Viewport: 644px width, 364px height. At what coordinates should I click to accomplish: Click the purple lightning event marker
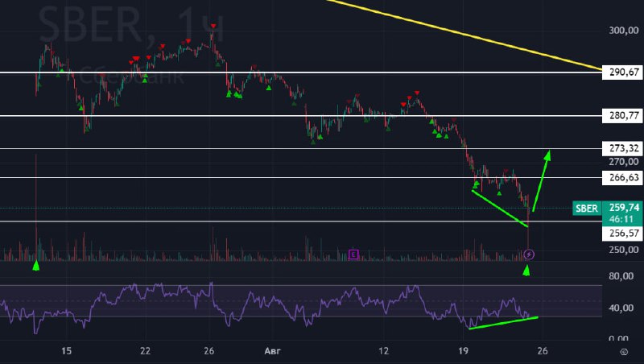pos(529,254)
